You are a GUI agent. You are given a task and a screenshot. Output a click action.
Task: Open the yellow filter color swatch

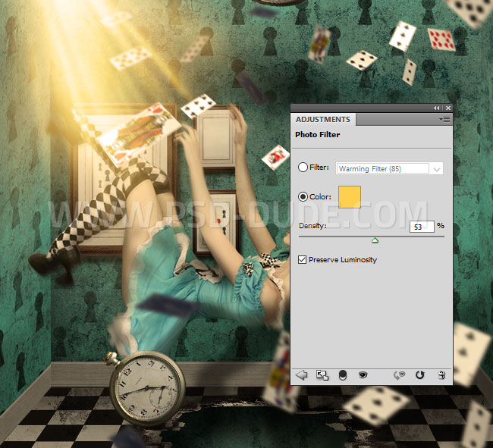coord(350,197)
